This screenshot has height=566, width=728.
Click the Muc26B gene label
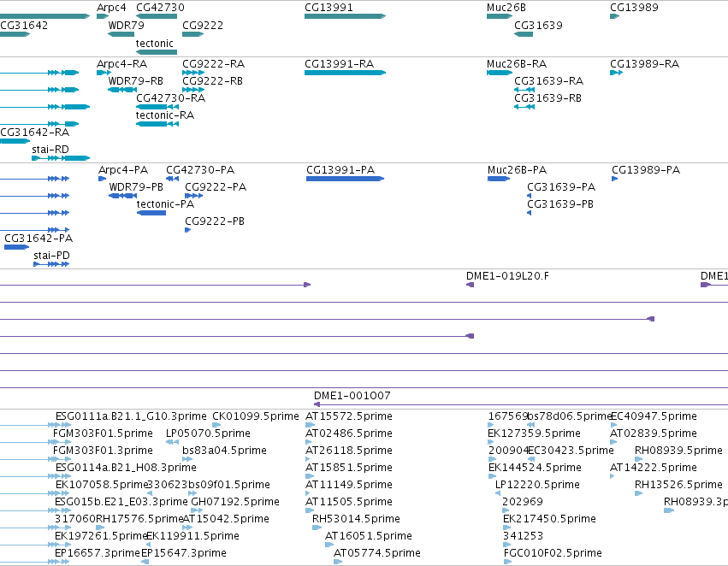506,8
